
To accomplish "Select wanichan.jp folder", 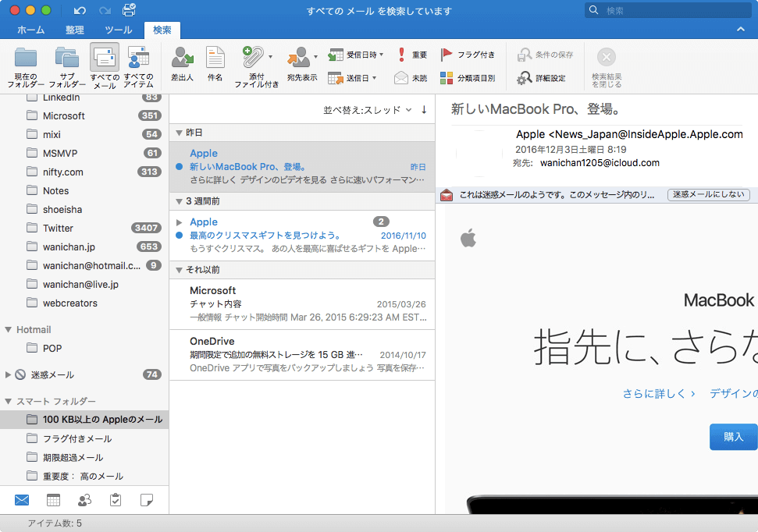I will pyautogui.click(x=84, y=247).
